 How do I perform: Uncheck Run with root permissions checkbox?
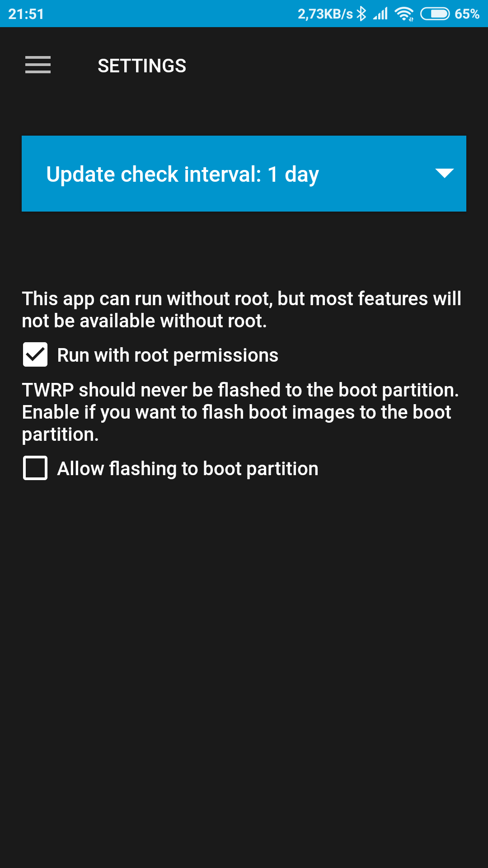tap(35, 354)
